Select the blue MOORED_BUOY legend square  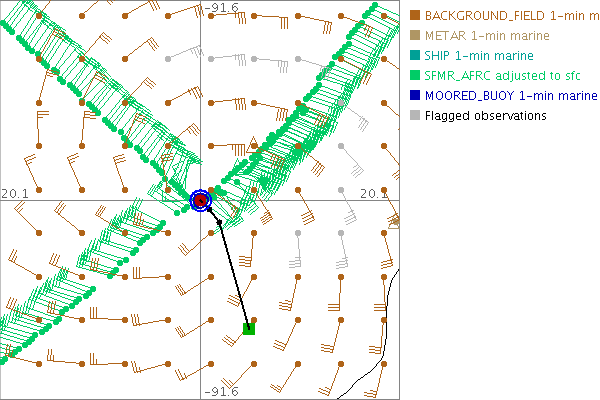click(414, 96)
